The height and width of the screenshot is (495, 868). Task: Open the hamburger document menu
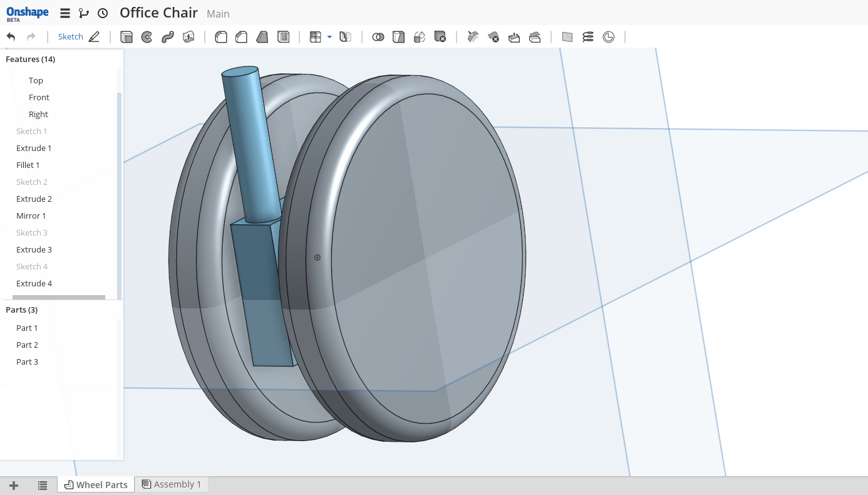tap(65, 13)
